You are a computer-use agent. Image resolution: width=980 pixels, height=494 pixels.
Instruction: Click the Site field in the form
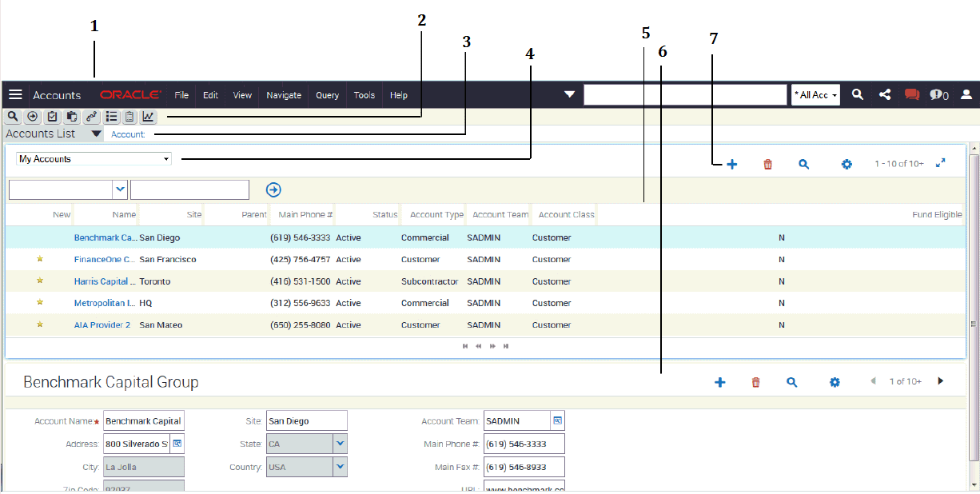307,420
